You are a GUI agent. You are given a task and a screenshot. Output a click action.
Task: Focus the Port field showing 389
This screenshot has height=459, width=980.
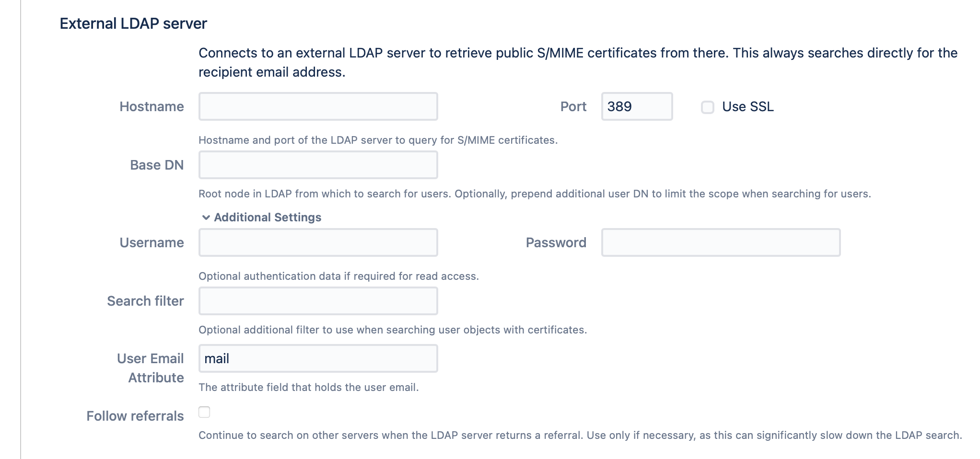click(x=636, y=106)
